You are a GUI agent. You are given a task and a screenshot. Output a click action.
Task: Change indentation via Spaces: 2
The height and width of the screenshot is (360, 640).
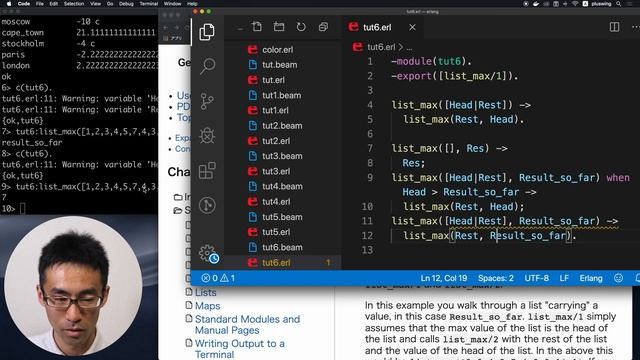[496, 278]
